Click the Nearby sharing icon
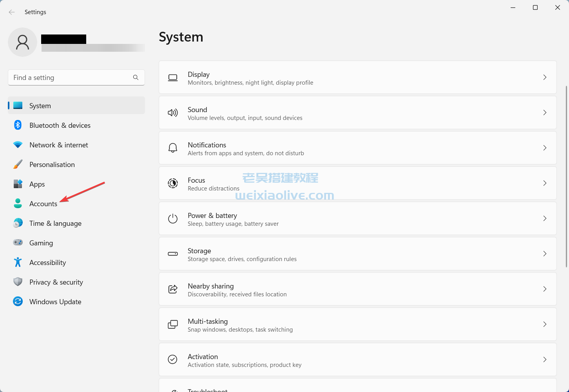This screenshot has height=392, width=569. pyautogui.click(x=173, y=289)
